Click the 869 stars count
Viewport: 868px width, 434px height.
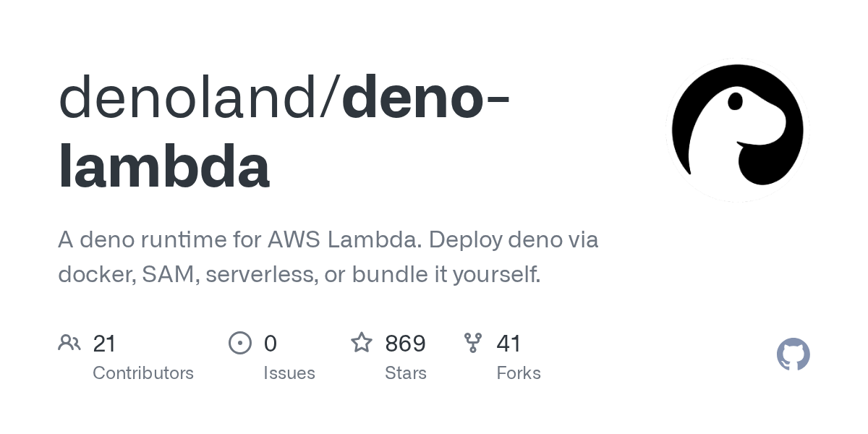[405, 344]
